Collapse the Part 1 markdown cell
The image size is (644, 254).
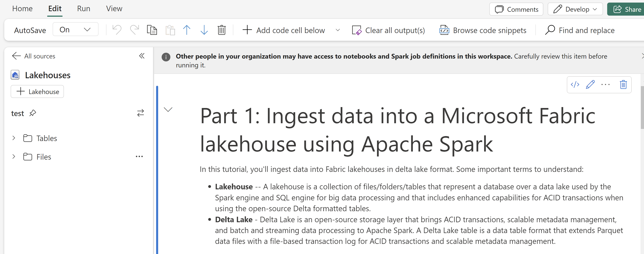click(168, 109)
